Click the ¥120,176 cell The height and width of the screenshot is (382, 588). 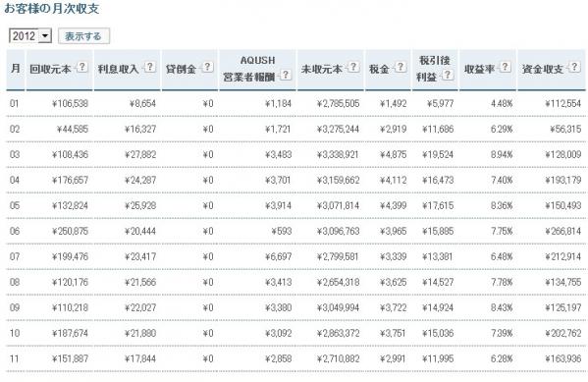coord(70,282)
